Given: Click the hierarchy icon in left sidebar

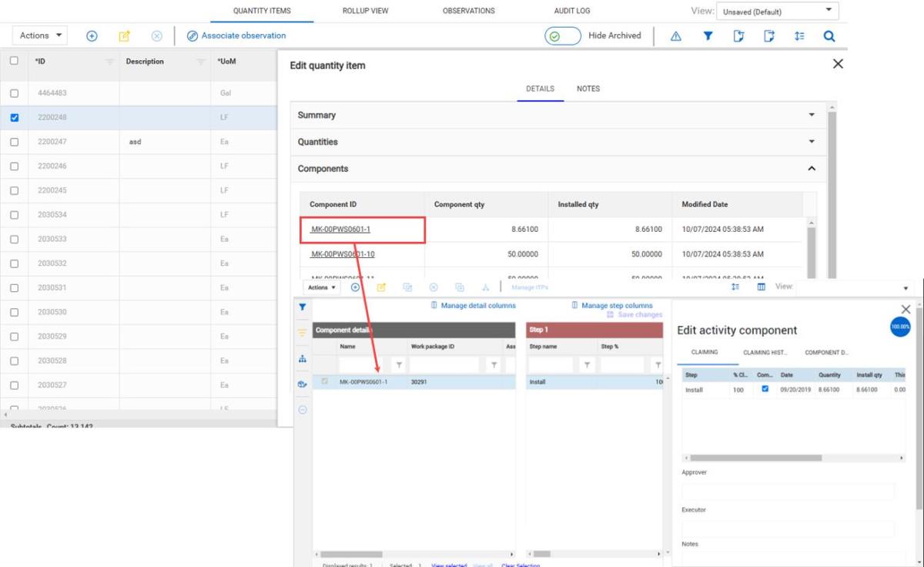Looking at the screenshot, I should 303,358.
